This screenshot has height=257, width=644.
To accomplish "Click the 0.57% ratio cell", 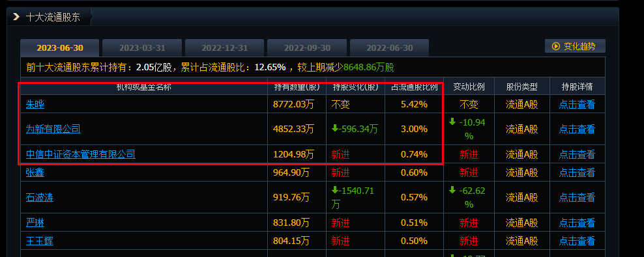I will 414,198.
